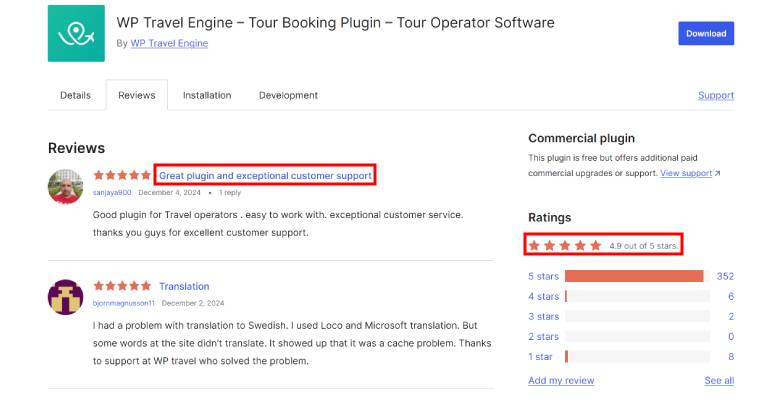Open review titled Great plugin and exceptional customer support
Viewport: 782px width, 400px height.
click(x=265, y=176)
